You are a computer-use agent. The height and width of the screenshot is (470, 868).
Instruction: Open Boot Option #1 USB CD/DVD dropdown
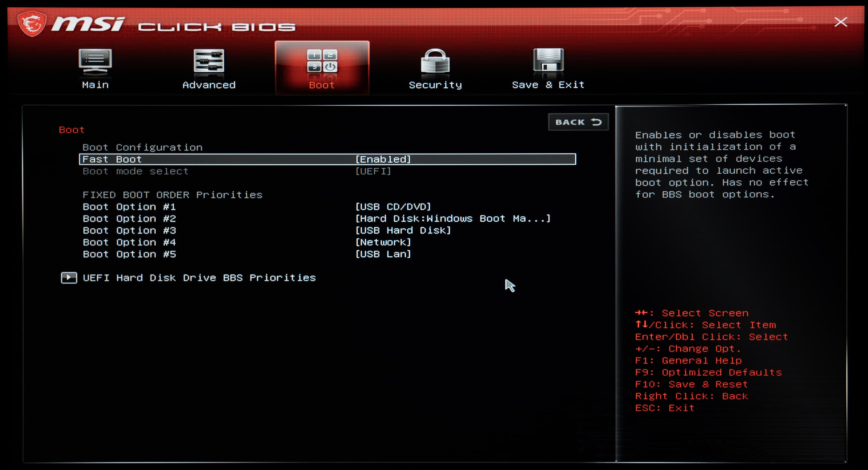393,207
